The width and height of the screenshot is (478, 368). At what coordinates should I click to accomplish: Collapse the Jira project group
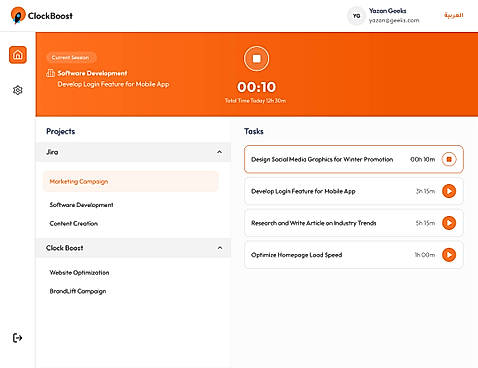click(x=219, y=152)
